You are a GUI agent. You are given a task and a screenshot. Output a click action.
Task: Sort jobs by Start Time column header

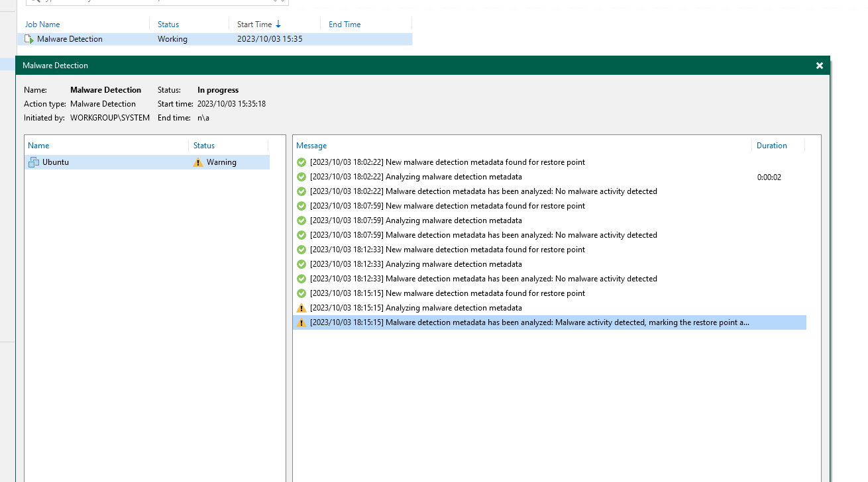(254, 24)
